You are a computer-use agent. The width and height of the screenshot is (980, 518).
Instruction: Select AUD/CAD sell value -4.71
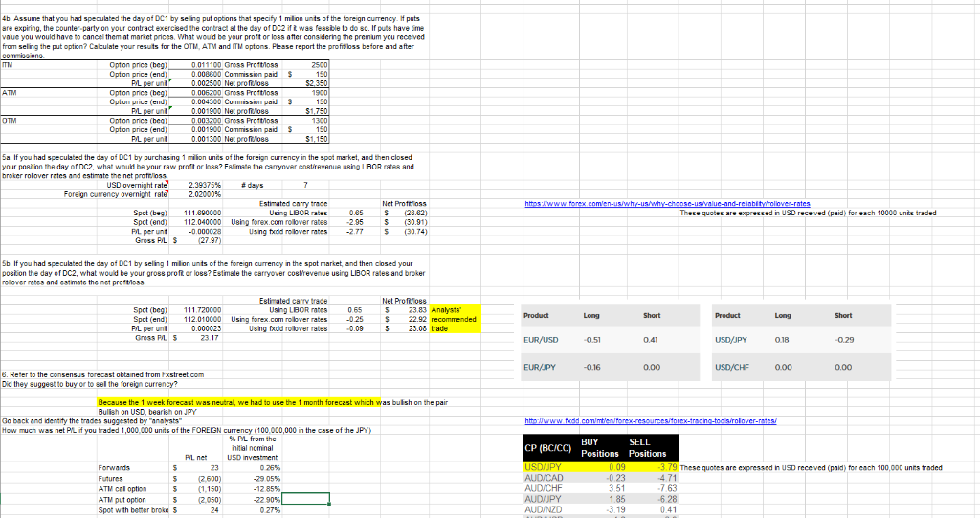point(653,478)
